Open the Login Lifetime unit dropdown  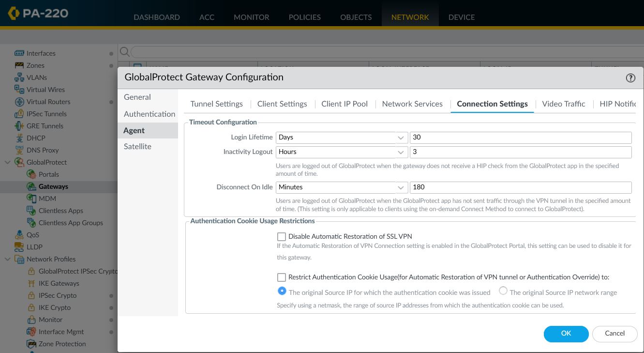400,138
